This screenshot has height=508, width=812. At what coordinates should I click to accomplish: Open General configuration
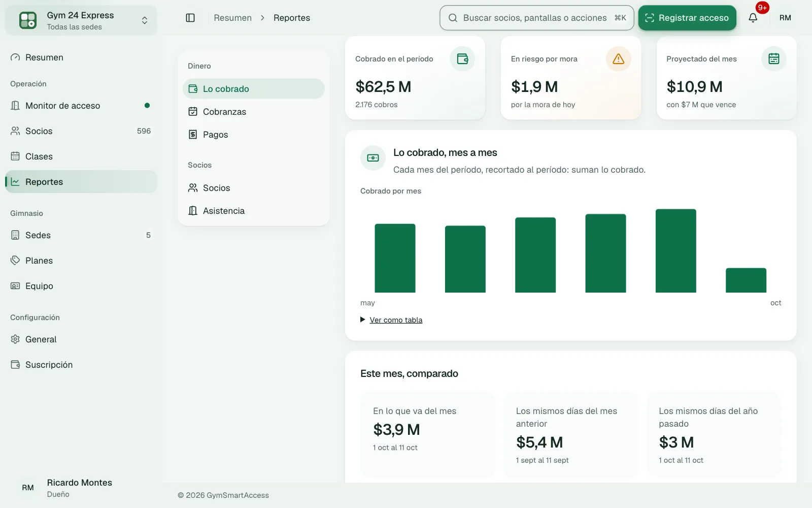pyautogui.click(x=81, y=339)
